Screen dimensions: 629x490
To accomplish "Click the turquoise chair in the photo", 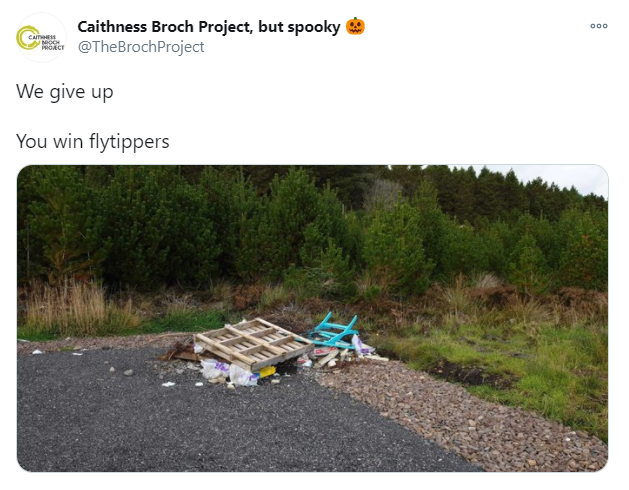I will pyautogui.click(x=334, y=331).
